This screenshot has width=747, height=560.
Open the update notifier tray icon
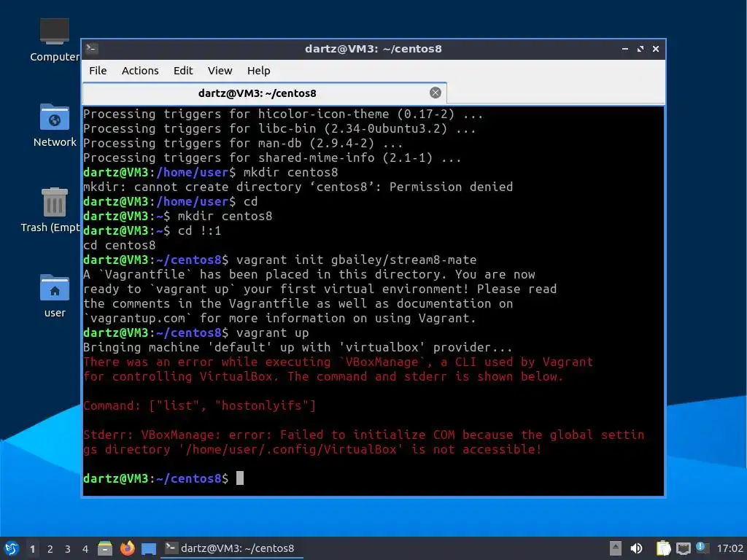[701, 548]
